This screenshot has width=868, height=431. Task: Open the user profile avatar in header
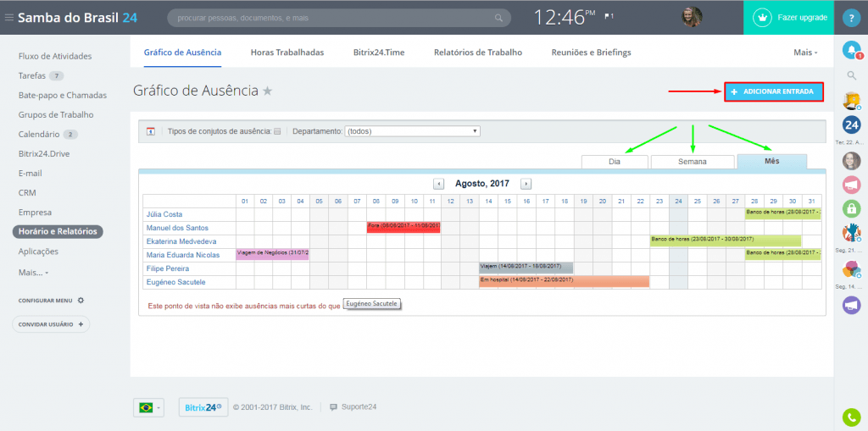(692, 17)
